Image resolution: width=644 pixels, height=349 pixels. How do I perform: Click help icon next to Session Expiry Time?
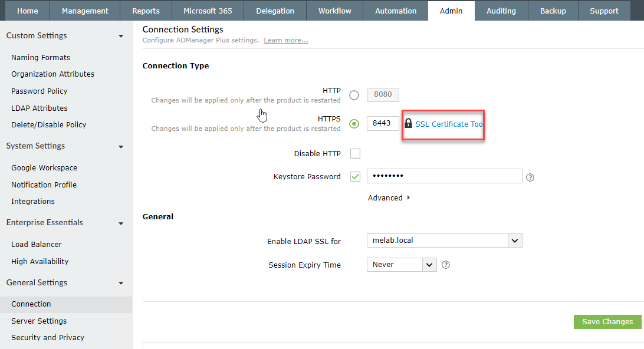[x=446, y=265]
